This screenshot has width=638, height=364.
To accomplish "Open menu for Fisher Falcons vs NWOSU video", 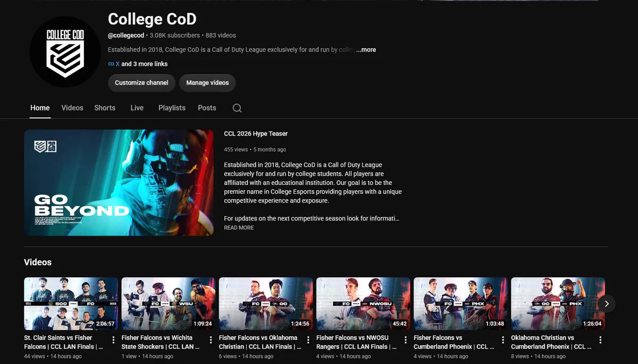I will (x=405, y=340).
